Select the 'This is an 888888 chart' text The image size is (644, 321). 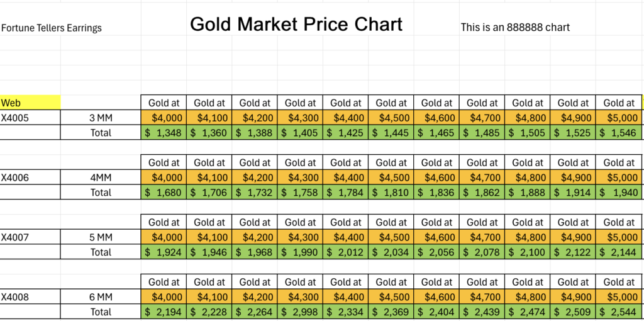click(515, 27)
